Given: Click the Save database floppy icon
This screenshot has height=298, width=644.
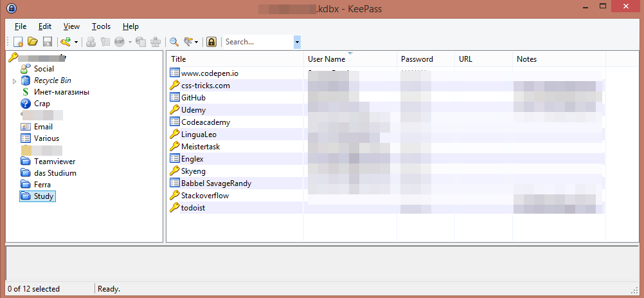Looking at the screenshot, I should [47, 42].
